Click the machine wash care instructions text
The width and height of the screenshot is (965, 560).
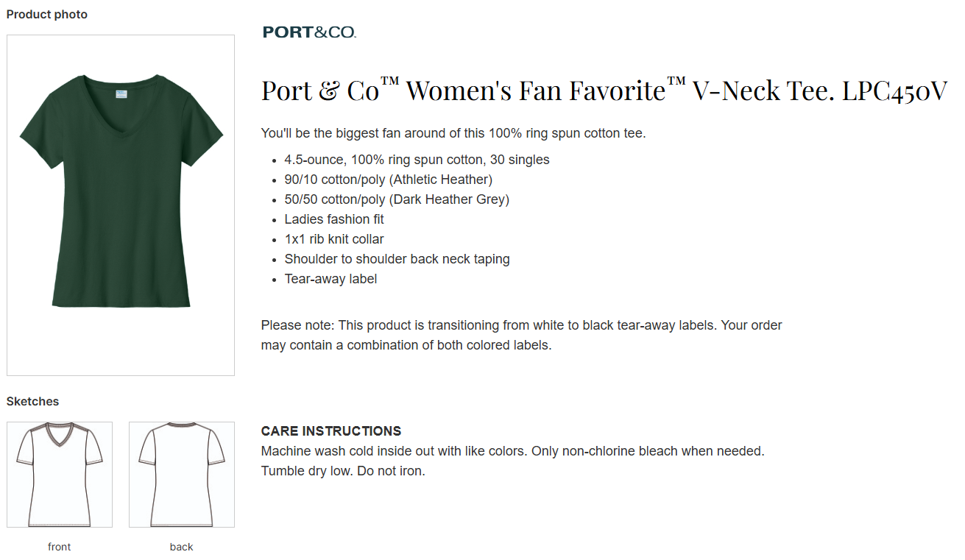pos(512,461)
